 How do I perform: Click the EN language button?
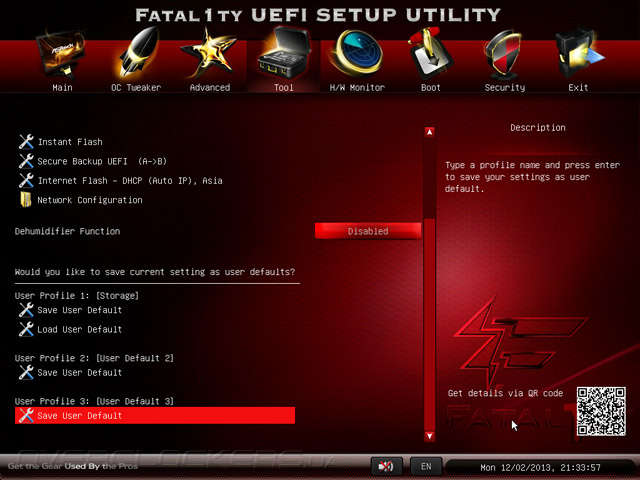pyautogui.click(x=426, y=466)
